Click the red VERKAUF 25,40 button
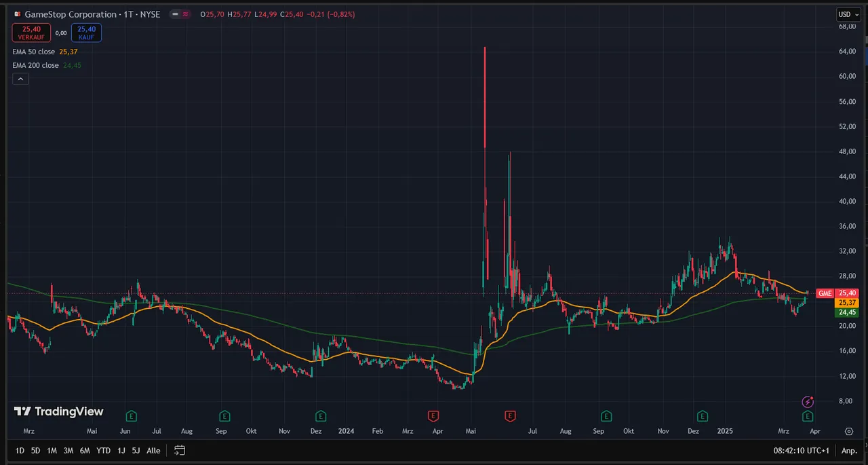The width and height of the screenshot is (868, 465). (x=31, y=33)
